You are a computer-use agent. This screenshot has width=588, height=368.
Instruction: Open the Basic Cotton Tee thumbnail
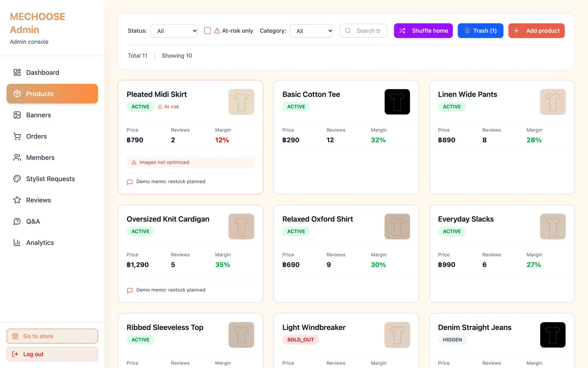pos(397,102)
